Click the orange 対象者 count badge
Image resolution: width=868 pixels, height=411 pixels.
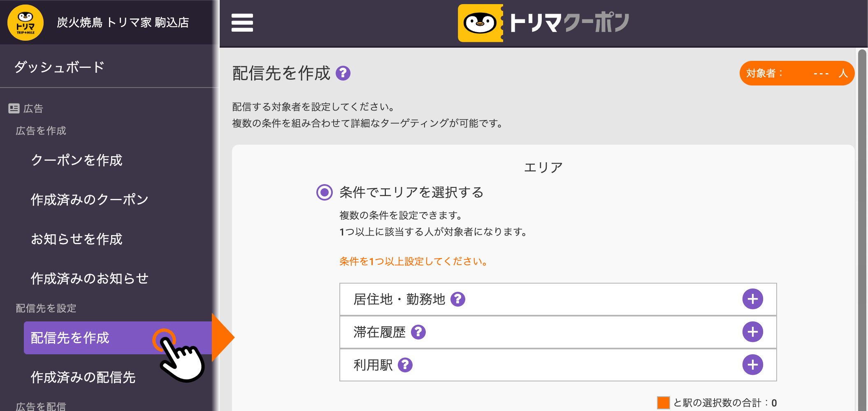[x=796, y=74]
